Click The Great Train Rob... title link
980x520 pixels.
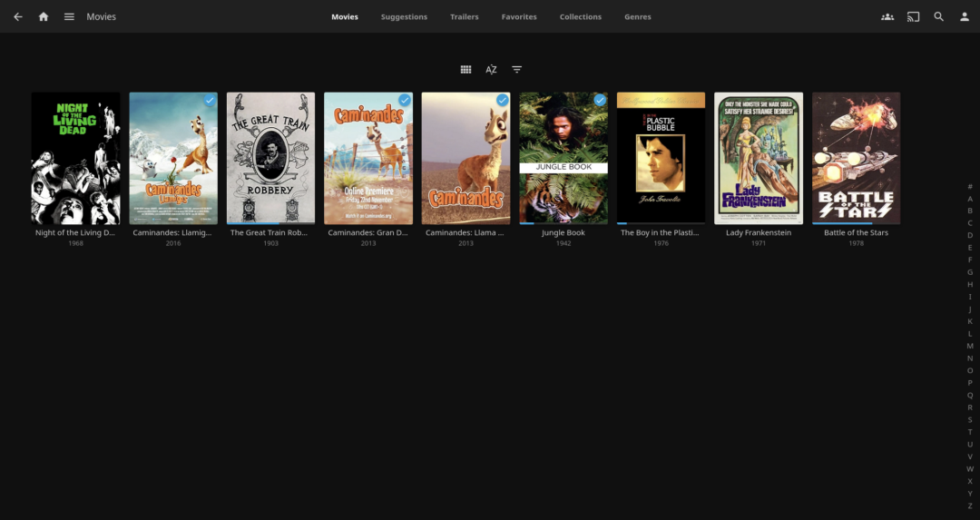(x=270, y=232)
